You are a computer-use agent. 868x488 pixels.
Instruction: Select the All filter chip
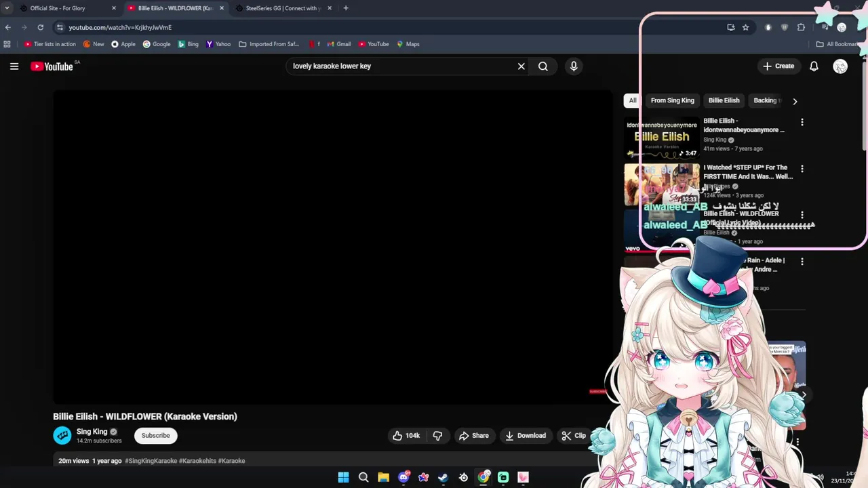coord(633,100)
